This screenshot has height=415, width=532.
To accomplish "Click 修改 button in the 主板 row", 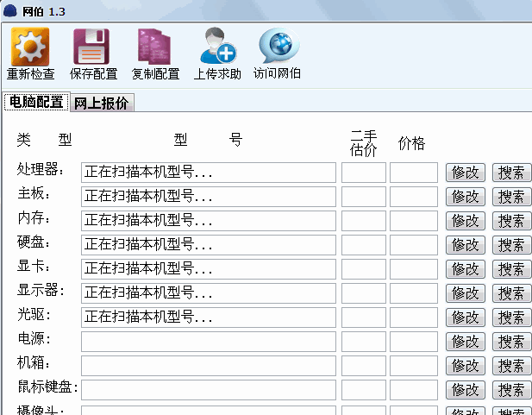I will pyautogui.click(x=466, y=197).
